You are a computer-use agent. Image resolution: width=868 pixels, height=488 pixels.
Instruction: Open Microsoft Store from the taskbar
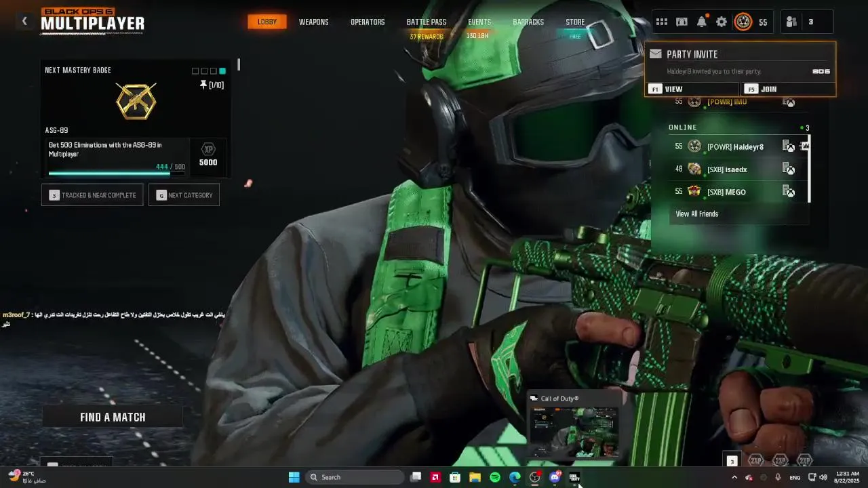(455, 477)
